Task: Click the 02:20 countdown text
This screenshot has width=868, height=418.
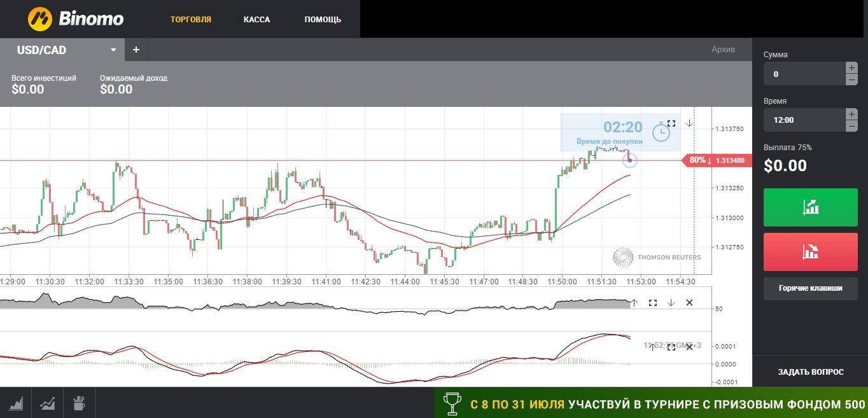Action: (623, 127)
